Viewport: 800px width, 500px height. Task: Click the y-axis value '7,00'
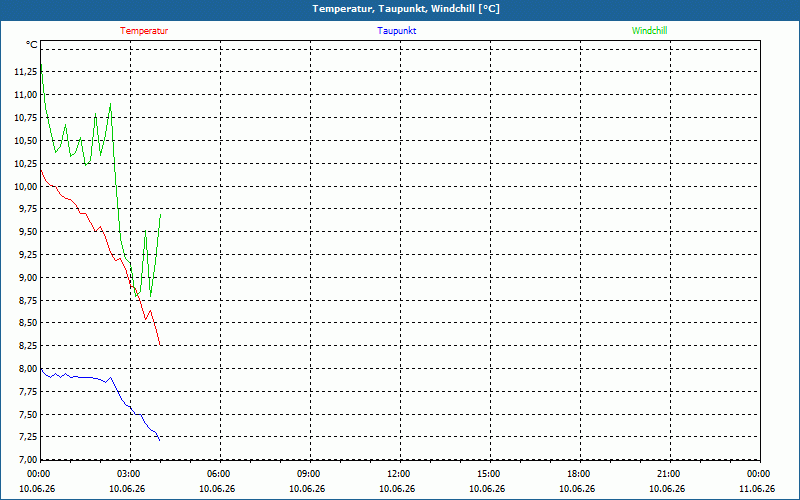[28, 460]
